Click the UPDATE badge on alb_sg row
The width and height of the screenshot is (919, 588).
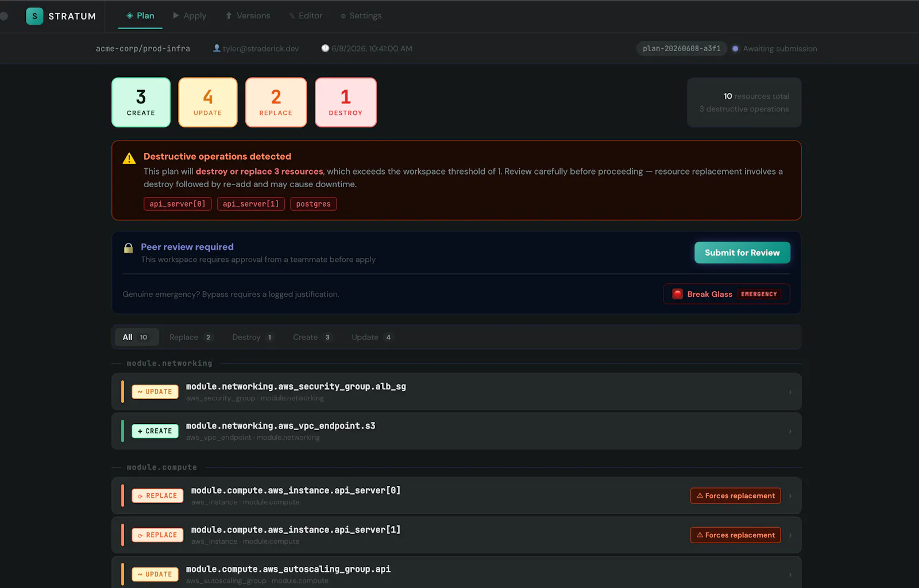pyautogui.click(x=155, y=392)
